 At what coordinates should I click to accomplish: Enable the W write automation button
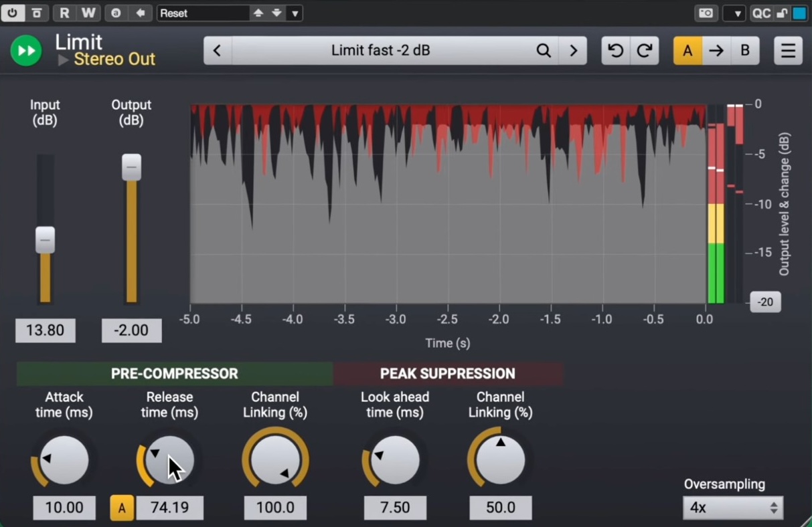(88, 13)
